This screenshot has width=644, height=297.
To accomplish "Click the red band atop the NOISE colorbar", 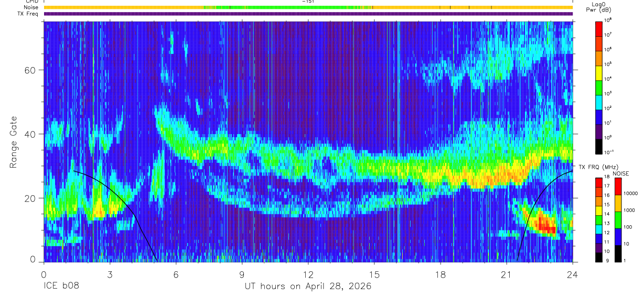I will point(619,187).
